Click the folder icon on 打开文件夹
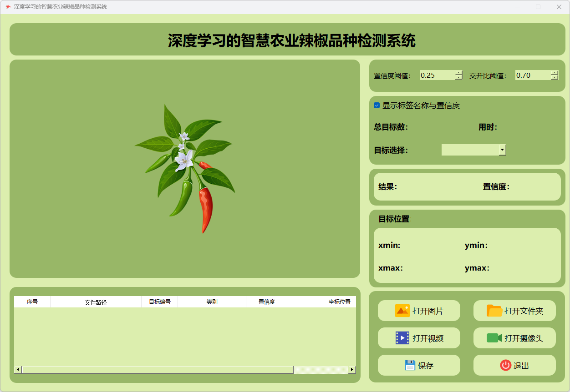570x392 pixels. (494, 311)
